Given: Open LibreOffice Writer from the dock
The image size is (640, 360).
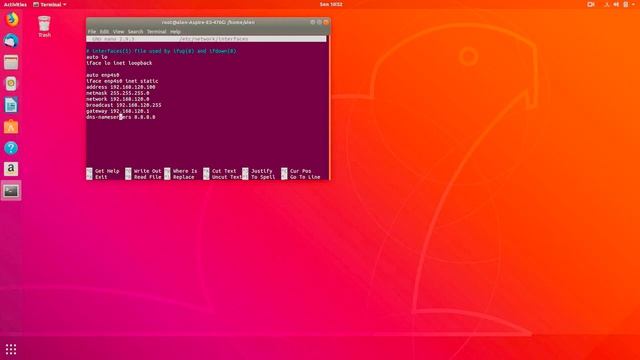Looking at the screenshot, I should 11,105.
